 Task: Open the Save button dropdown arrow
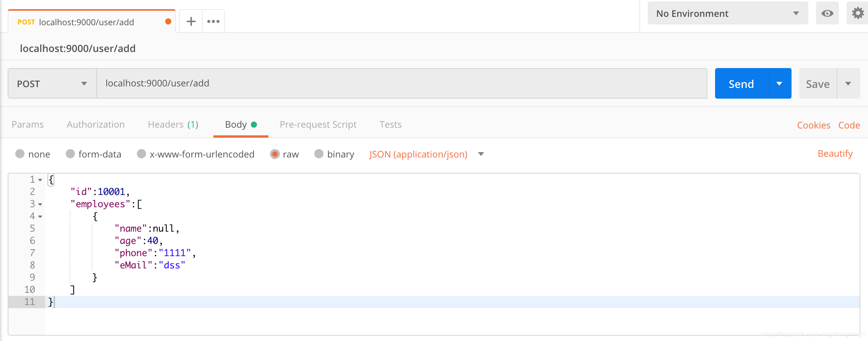(848, 84)
